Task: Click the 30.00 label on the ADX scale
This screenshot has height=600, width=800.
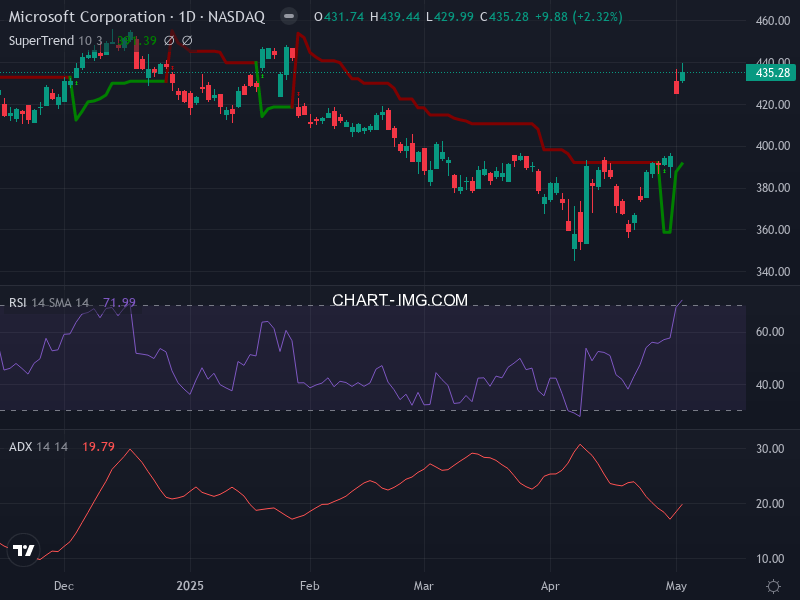Action: (770, 449)
